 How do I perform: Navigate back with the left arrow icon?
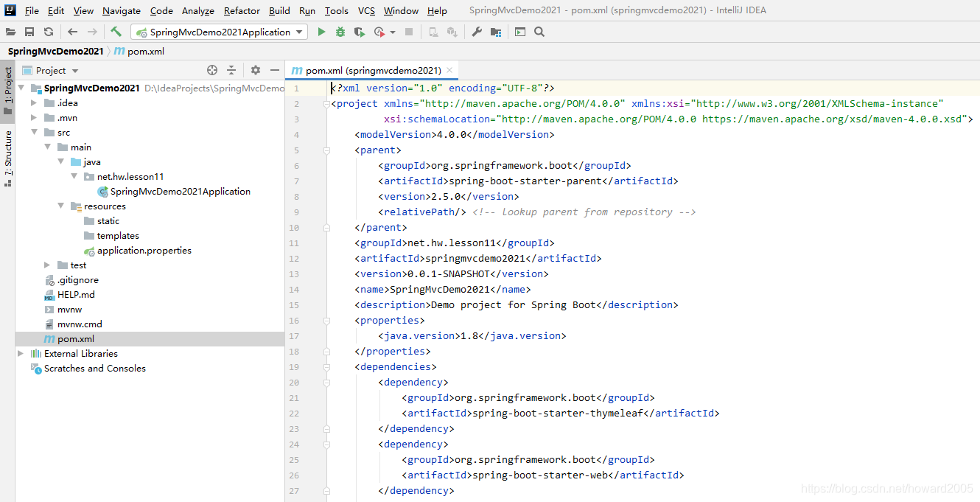point(72,32)
